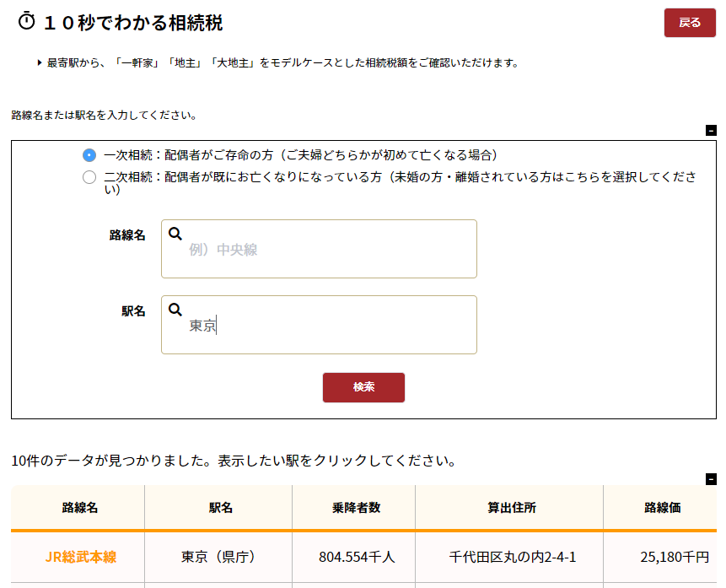Click the triangle bullet before 最寄駅から
This screenshot has height=588, width=726.
click(40, 62)
